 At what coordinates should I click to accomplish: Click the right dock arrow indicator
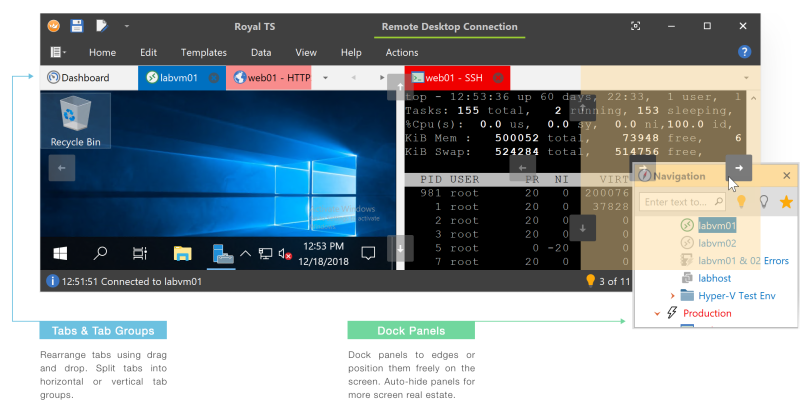point(737,167)
